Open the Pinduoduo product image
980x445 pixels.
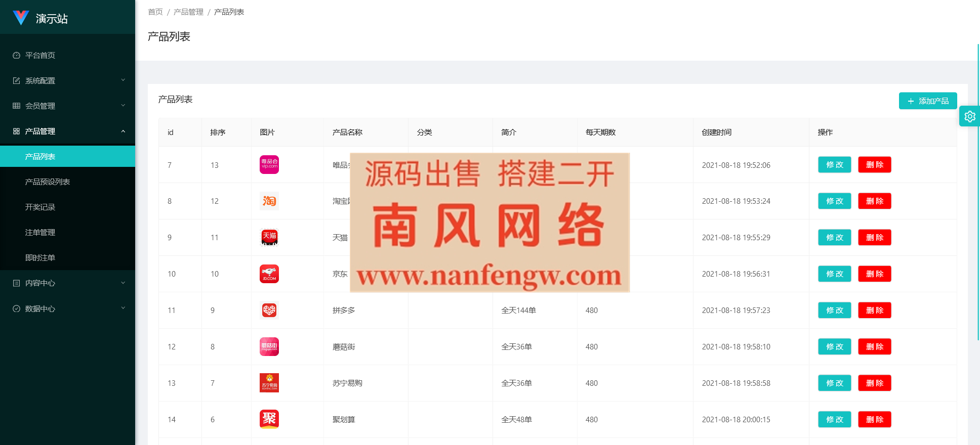269,310
